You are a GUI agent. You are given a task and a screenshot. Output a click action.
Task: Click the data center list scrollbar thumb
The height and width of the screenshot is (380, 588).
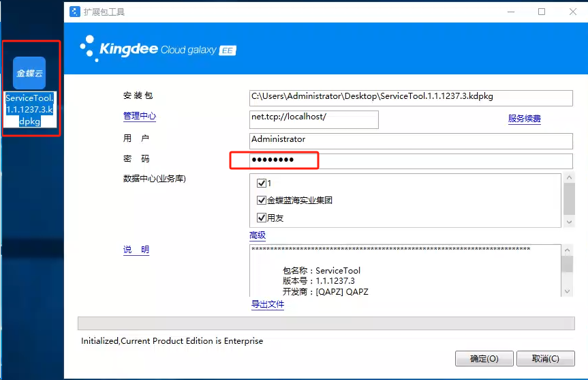569,199
